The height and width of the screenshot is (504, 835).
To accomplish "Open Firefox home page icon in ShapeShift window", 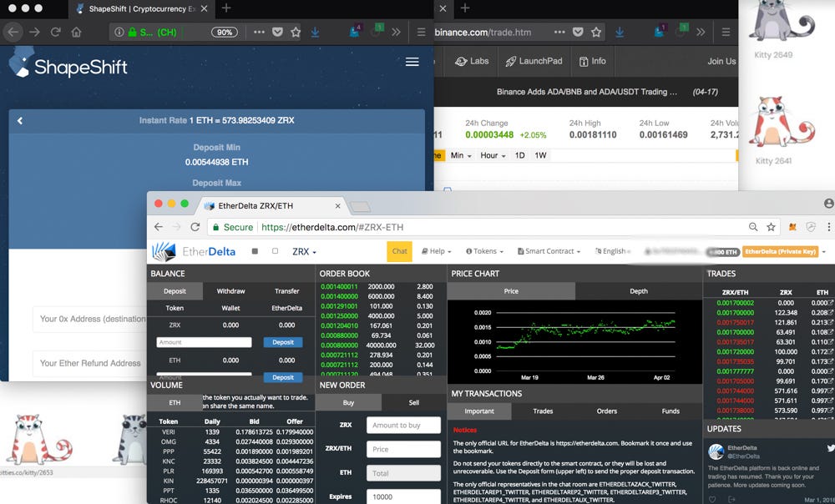I will [76, 32].
